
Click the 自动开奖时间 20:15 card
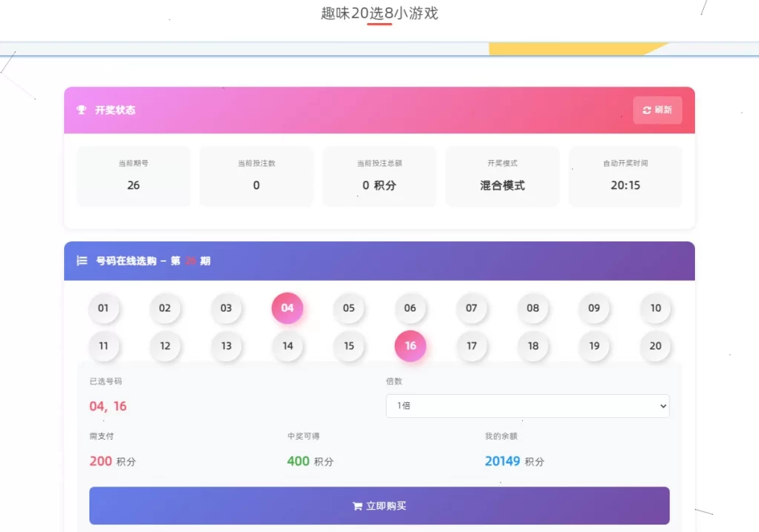coord(625,177)
